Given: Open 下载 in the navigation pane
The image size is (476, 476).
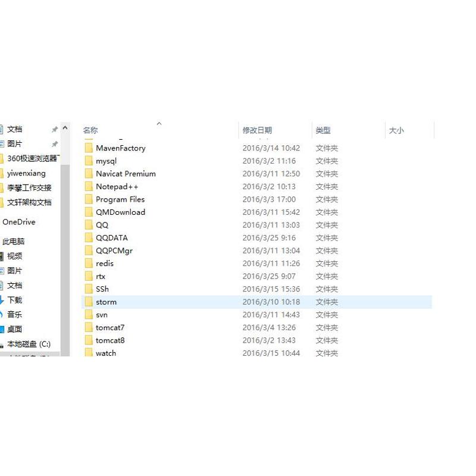Looking at the screenshot, I should (14, 300).
